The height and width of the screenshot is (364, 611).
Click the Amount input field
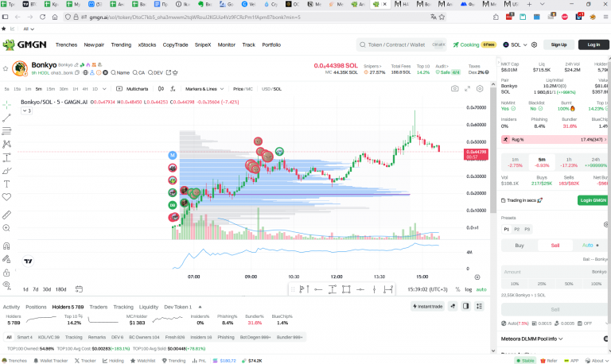point(555,272)
